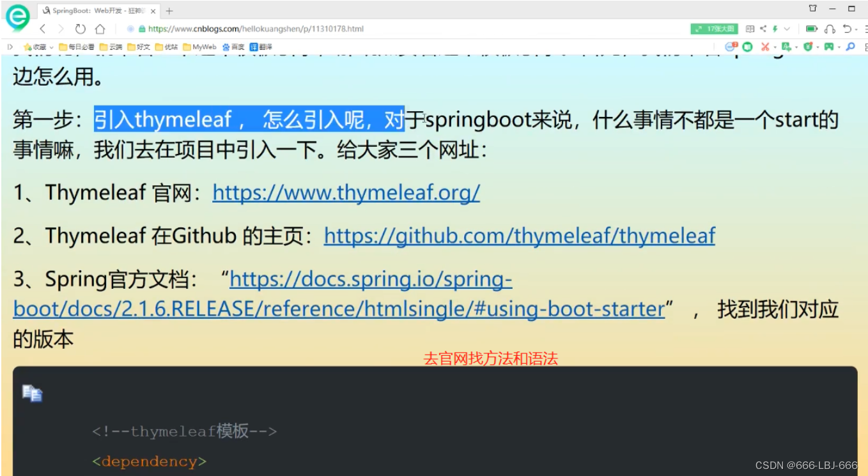Open the 优站 bookmark folder

[x=166, y=47]
